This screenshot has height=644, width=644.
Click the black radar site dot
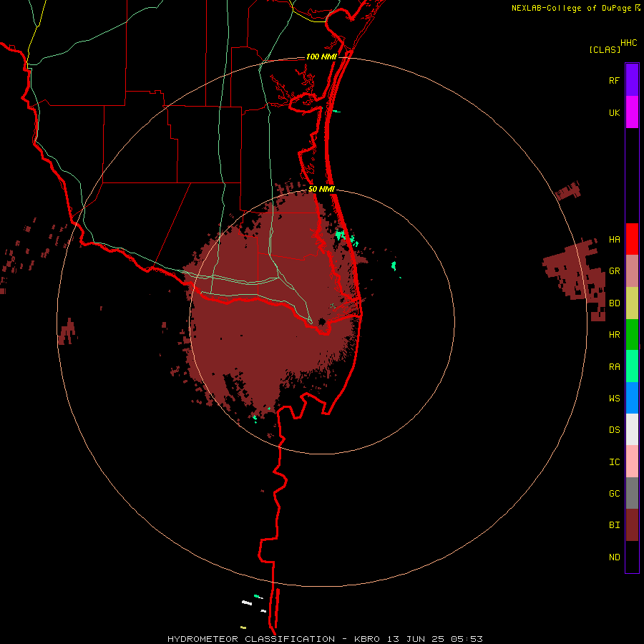321,321
